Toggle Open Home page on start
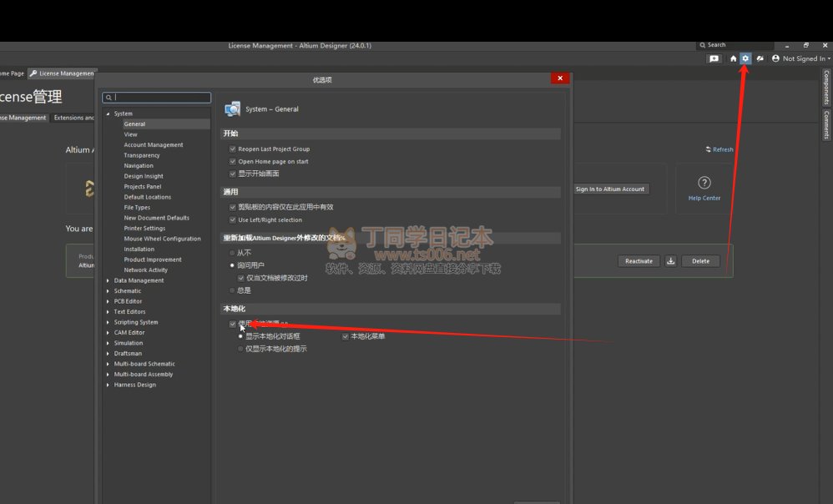833x504 pixels. (x=233, y=162)
